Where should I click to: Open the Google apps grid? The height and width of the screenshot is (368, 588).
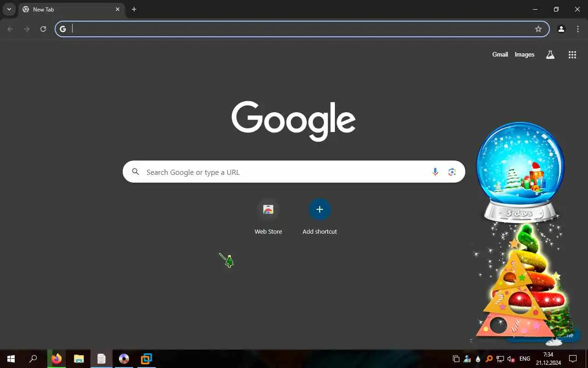pyautogui.click(x=572, y=55)
